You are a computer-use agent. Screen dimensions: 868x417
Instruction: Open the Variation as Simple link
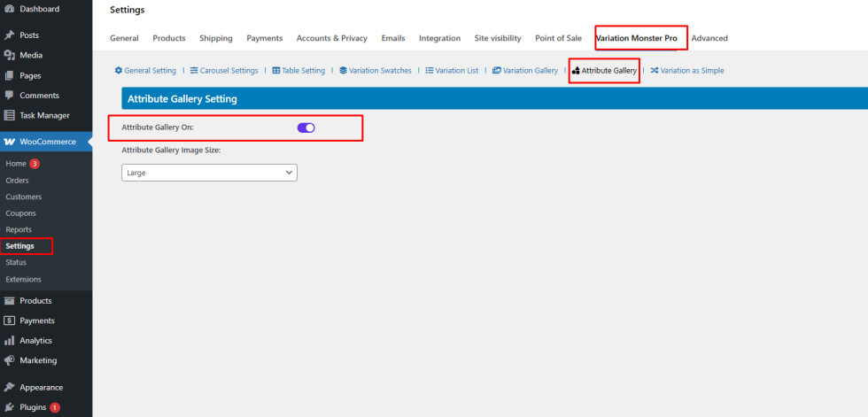pyautogui.click(x=692, y=71)
